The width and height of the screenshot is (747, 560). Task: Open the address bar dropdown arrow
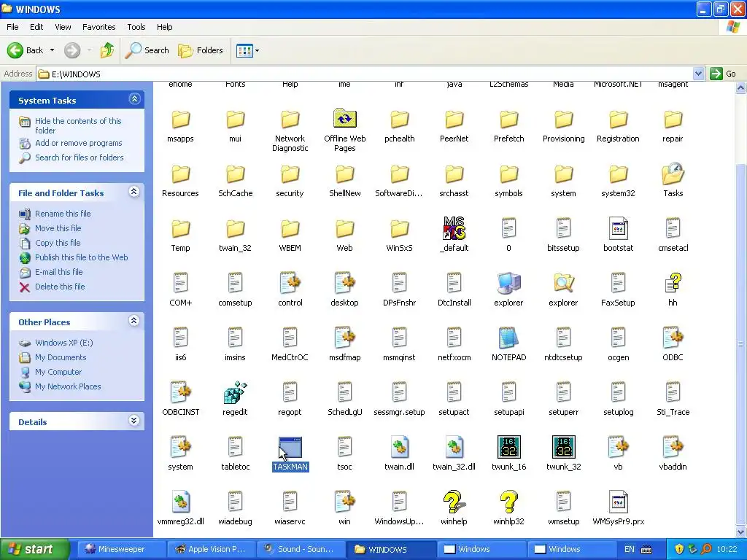pyautogui.click(x=698, y=74)
